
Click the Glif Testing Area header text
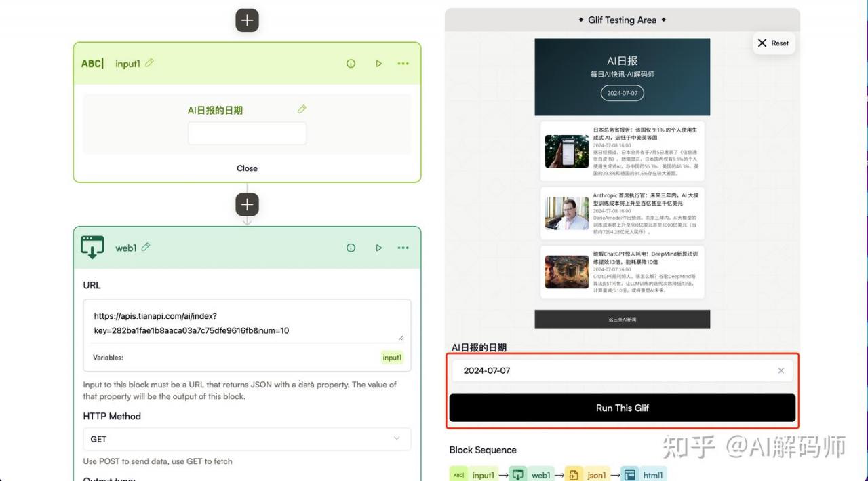tap(623, 20)
